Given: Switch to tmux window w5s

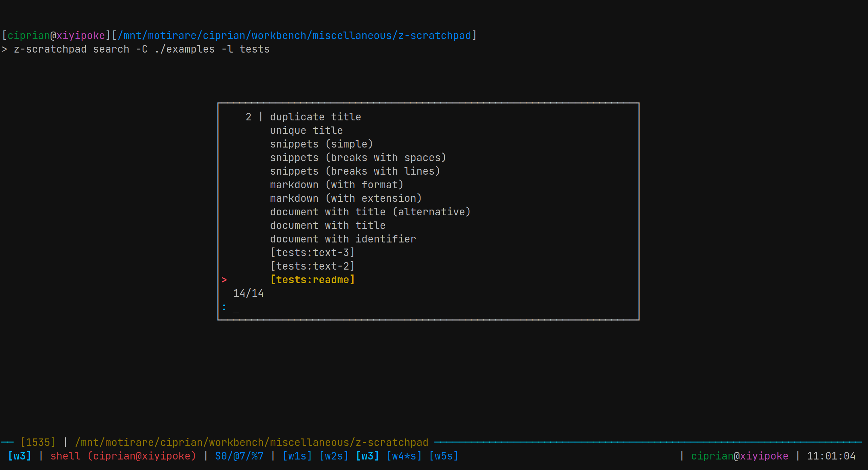Looking at the screenshot, I should point(443,456).
